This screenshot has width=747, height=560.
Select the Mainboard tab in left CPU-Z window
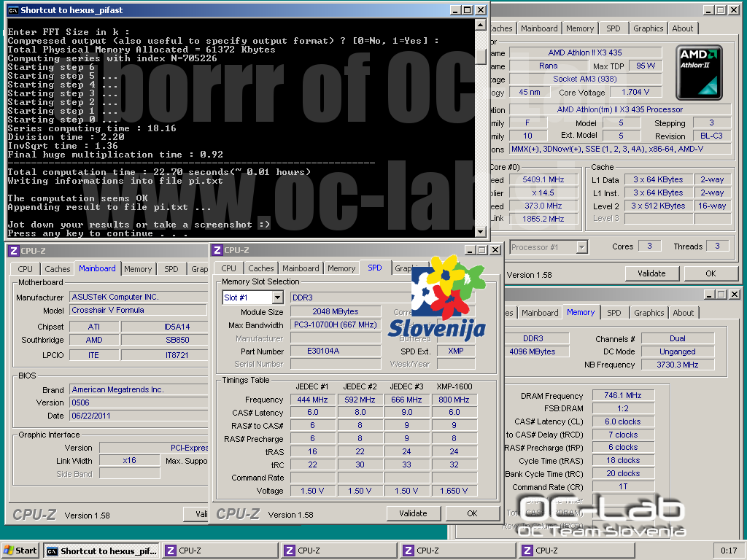(x=97, y=268)
